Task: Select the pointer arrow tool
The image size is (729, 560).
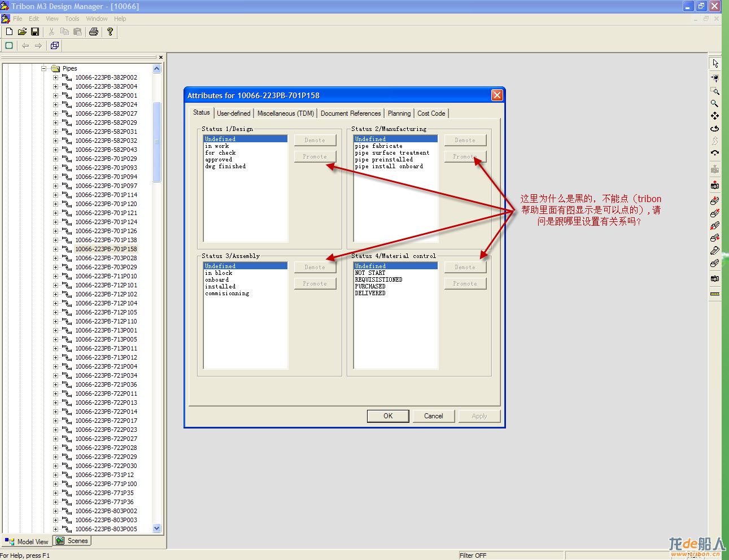Action: click(715, 63)
